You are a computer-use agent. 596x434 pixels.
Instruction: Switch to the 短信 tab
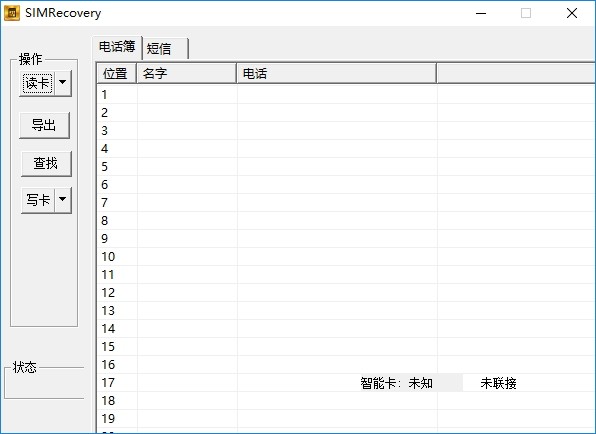coord(165,49)
